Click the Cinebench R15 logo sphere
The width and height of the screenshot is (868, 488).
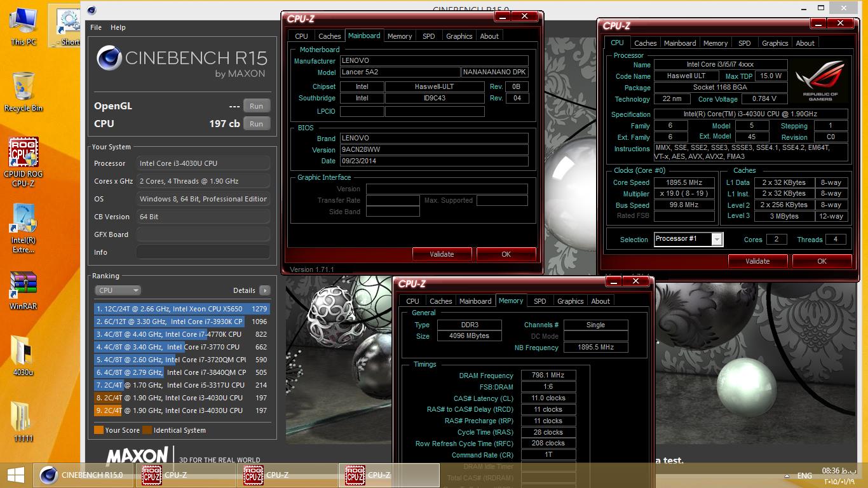(x=109, y=58)
